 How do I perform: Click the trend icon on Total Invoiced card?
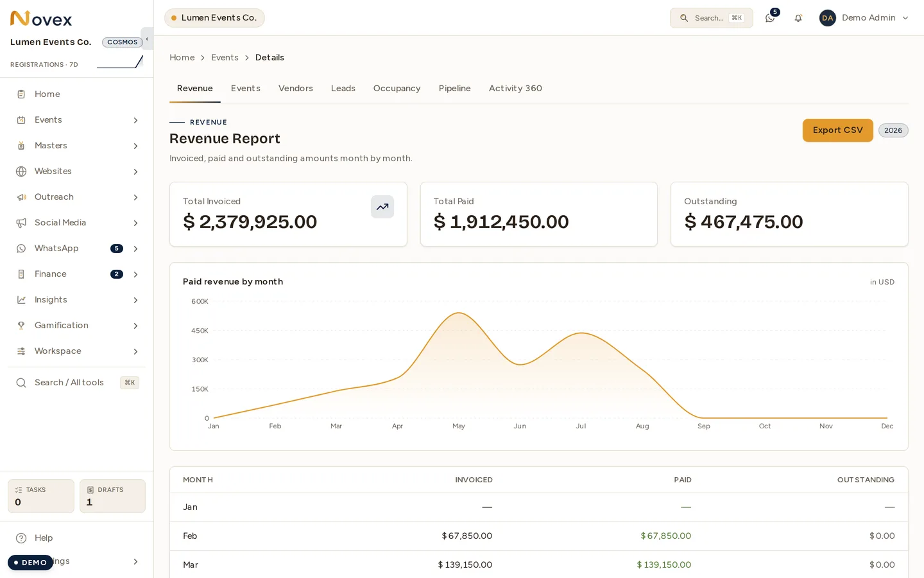point(382,207)
